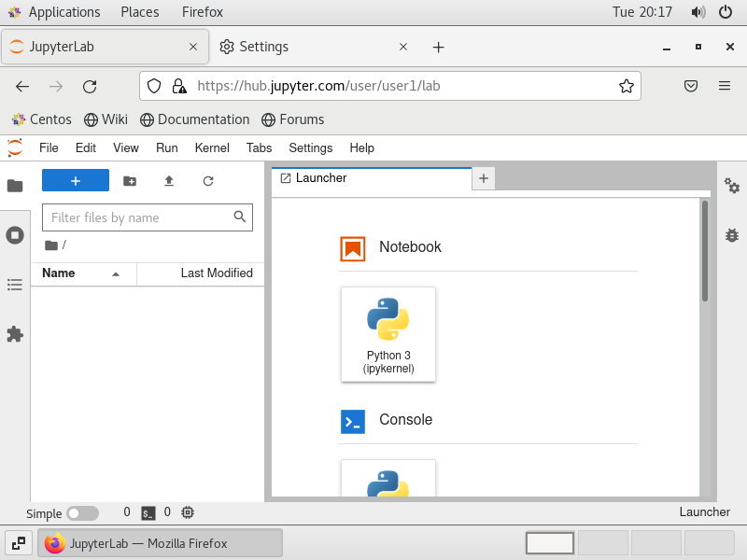This screenshot has height=560, width=747.
Task: Close the JupyterLab browser tab
Action: point(193,47)
